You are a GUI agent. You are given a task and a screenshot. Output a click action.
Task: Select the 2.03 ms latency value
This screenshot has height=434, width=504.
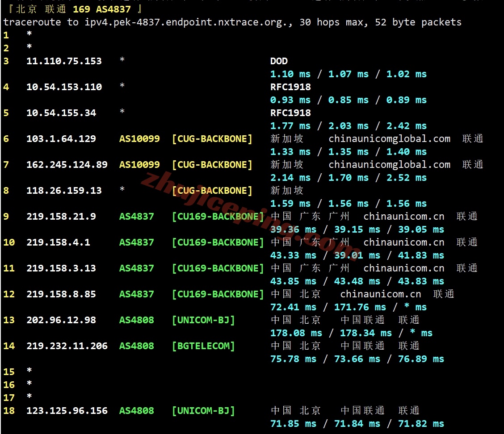pos(349,126)
